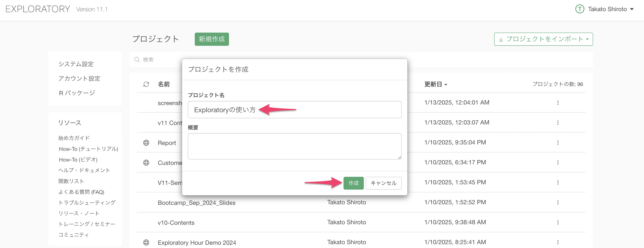Viewport: 644px width, 248px height.
Task: Click the refresh icon beside the 名前 header
Action: click(146, 84)
